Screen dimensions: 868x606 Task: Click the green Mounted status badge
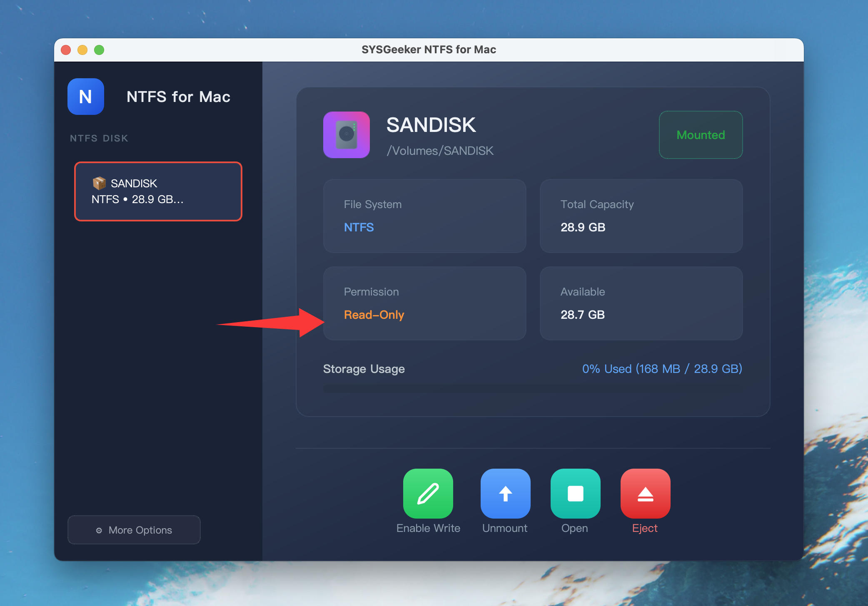[x=701, y=135]
